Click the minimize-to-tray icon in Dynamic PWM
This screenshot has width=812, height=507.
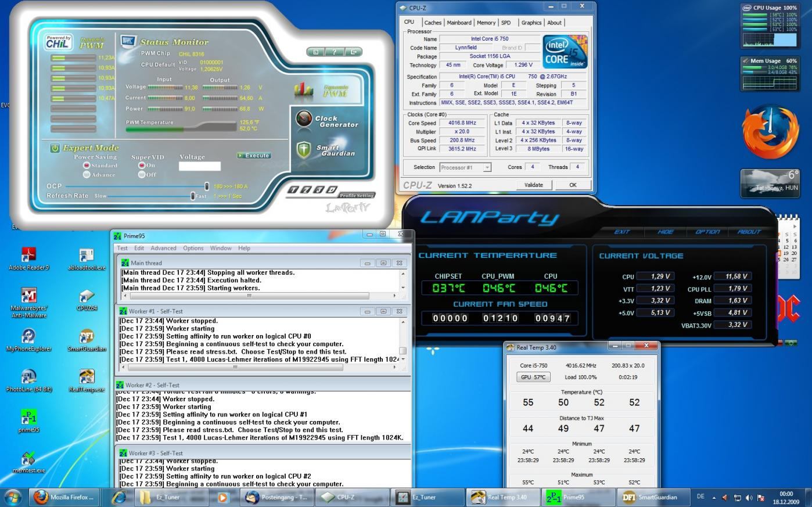[315, 52]
